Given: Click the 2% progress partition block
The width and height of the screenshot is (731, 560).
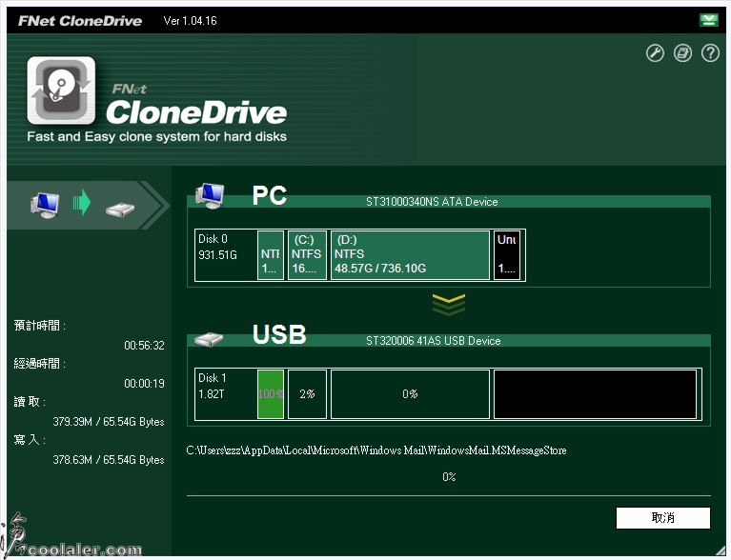Looking at the screenshot, I should [x=307, y=394].
